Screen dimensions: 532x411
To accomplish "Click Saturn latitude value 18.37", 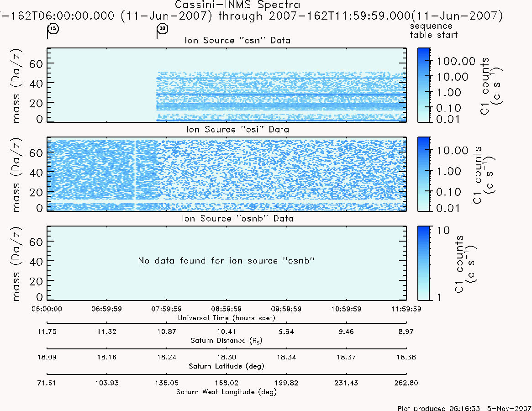I will pyautogui.click(x=346, y=358).
